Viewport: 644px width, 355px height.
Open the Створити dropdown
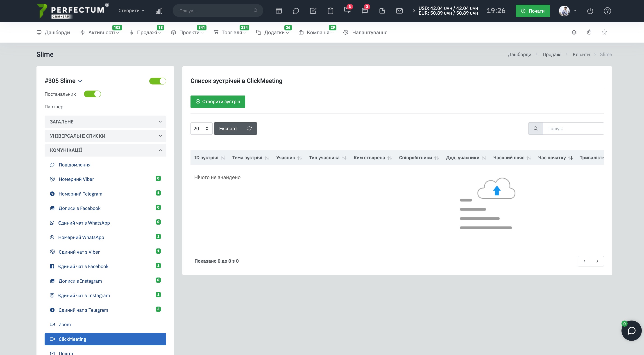[x=131, y=11]
